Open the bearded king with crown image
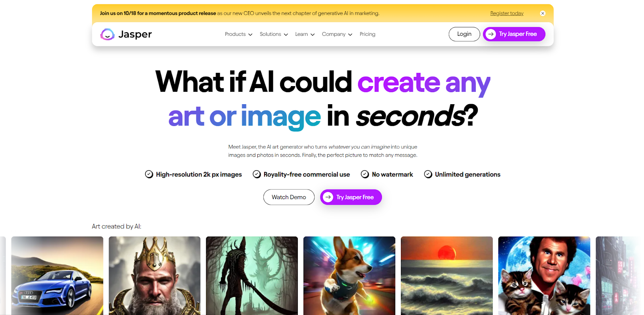 click(155, 276)
